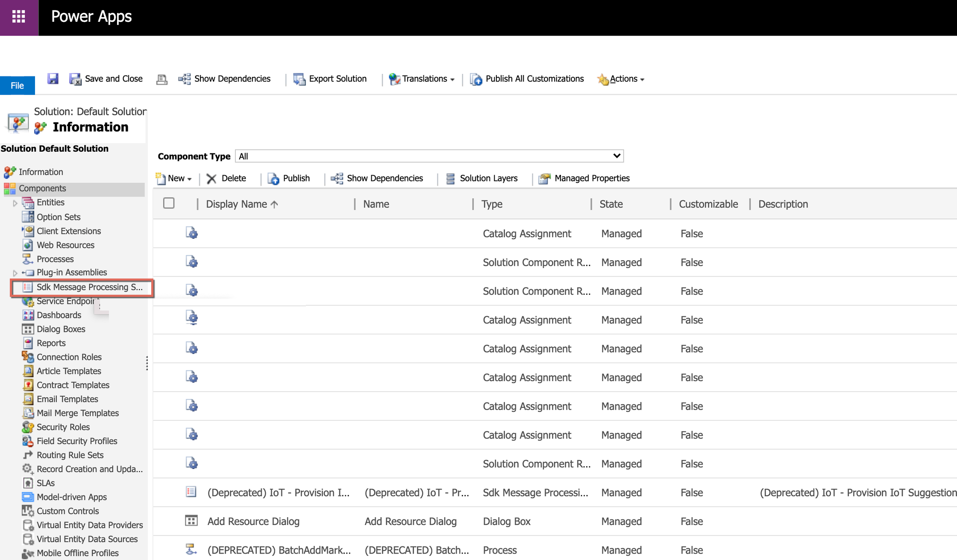Click the Processes tree icon

28,259
